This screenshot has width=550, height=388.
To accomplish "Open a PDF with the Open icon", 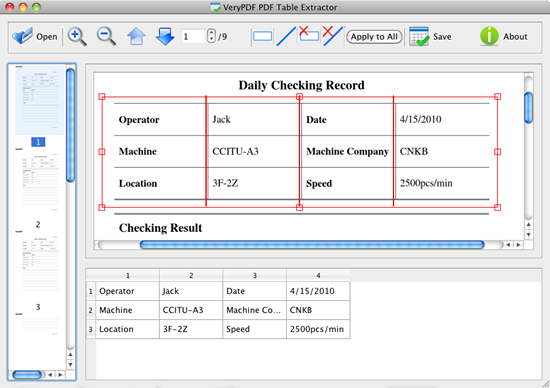I will click(x=22, y=36).
